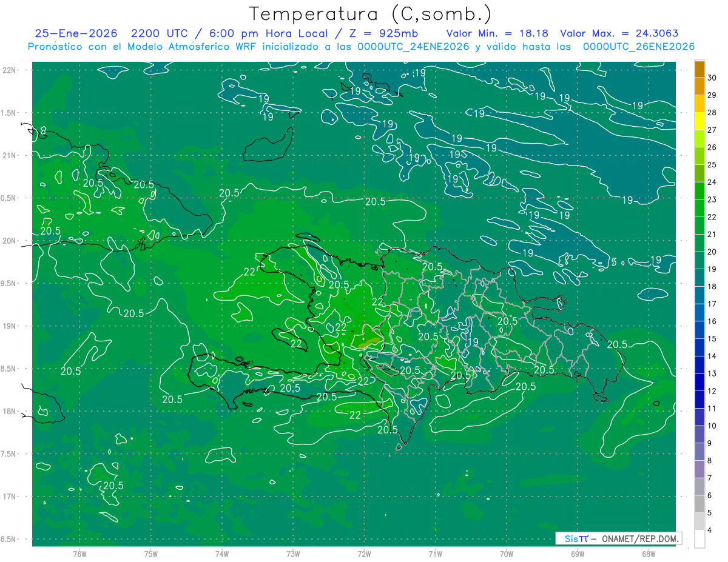
Task: Click the "68W" longitude axis label
Action: [649, 554]
